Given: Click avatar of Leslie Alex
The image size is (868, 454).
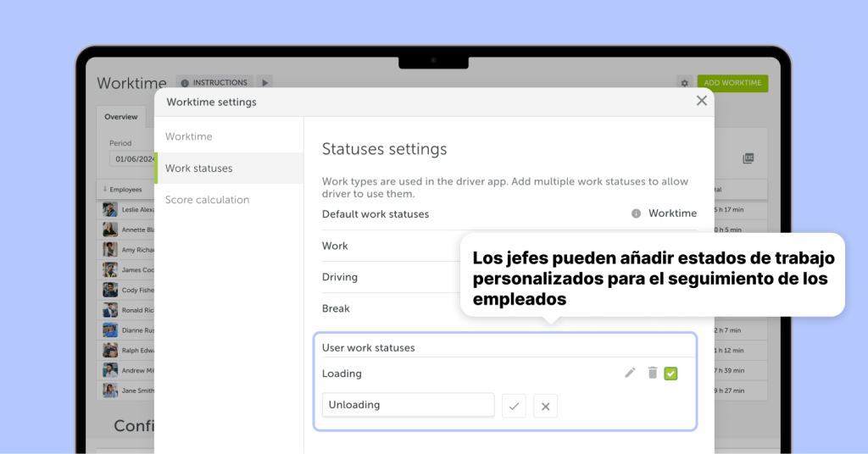Looking at the screenshot, I should 110,209.
